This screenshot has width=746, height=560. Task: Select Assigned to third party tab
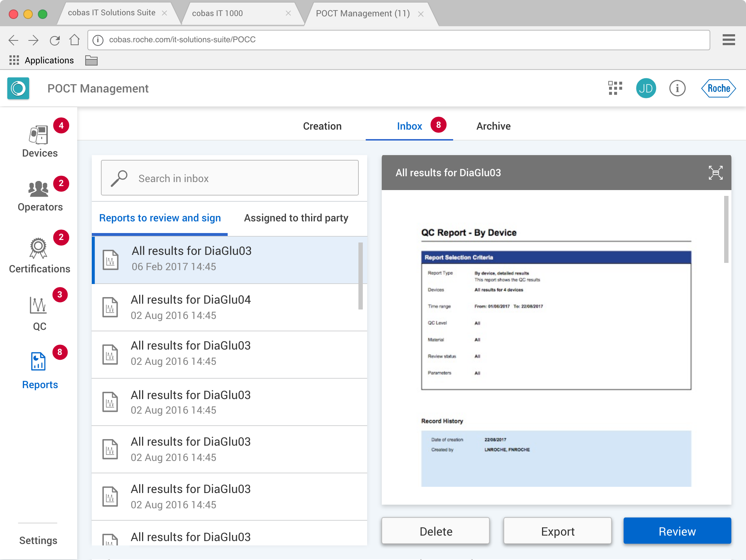coord(296,218)
